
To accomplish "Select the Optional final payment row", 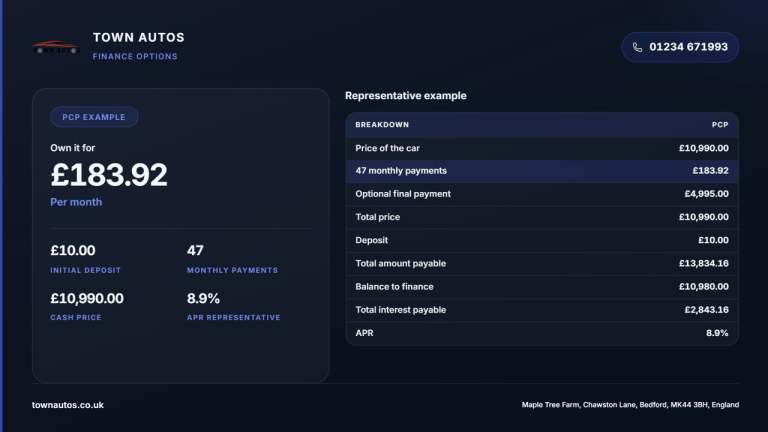I will 542,194.
